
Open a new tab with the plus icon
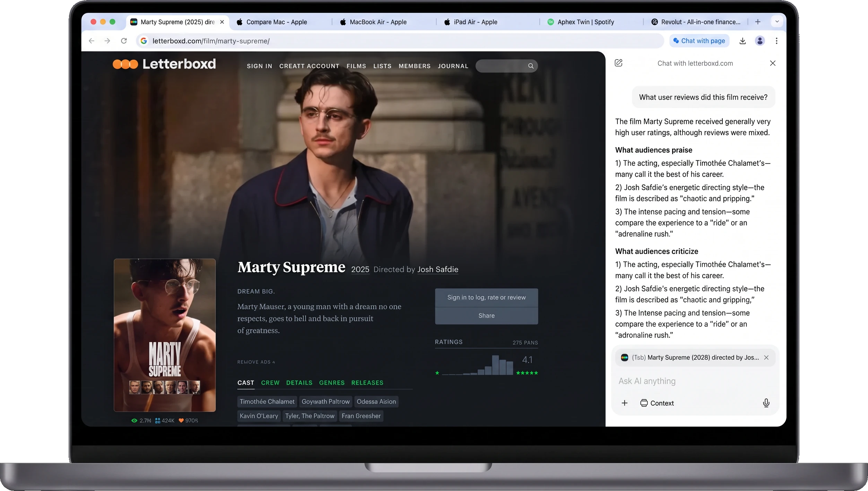(x=758, y=22)
